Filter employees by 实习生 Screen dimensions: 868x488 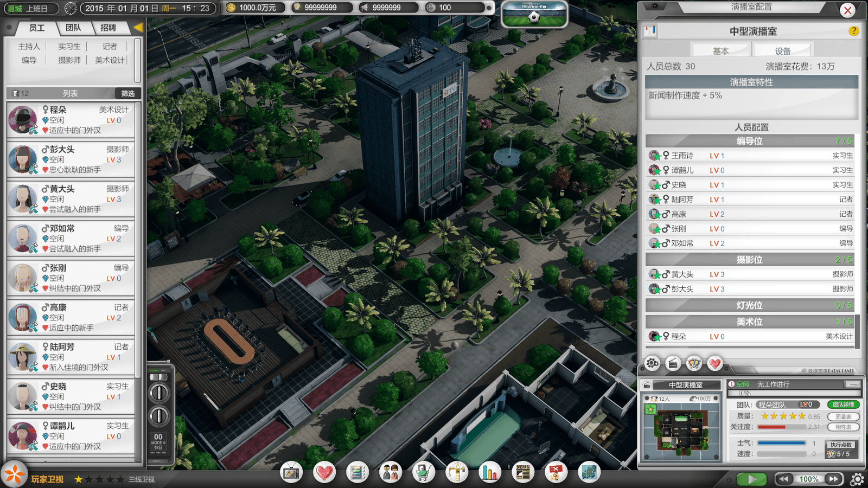pos(69,46)
